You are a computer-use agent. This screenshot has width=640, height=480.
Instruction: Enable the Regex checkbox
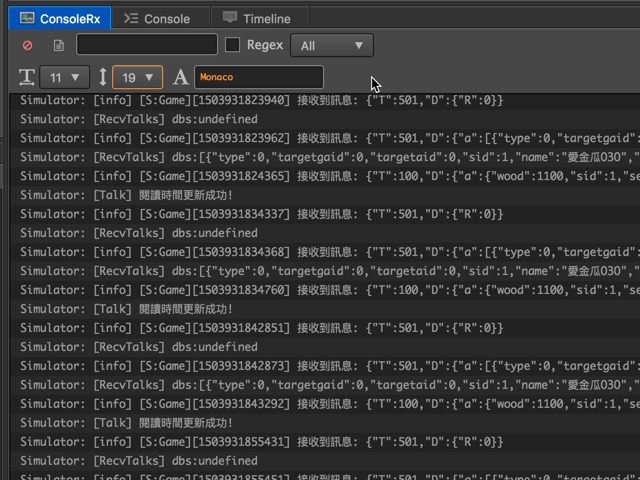point(232,45)
